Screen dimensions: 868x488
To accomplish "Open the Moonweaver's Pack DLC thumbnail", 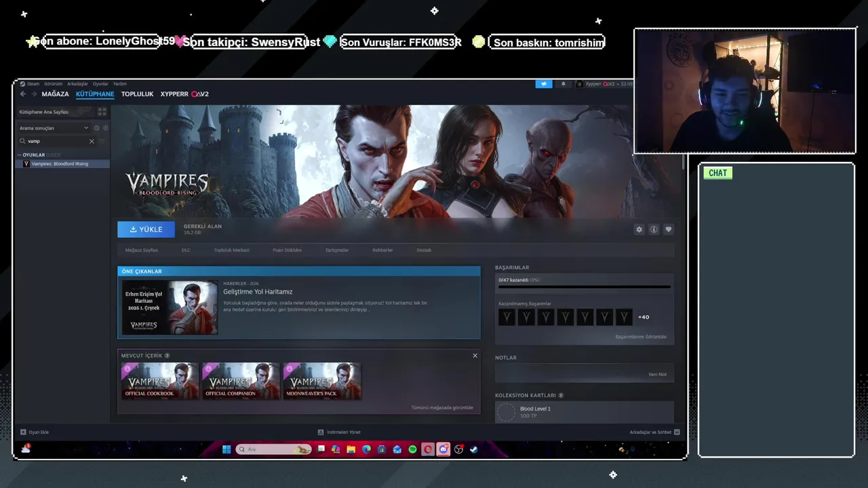I will click(322, 381).
